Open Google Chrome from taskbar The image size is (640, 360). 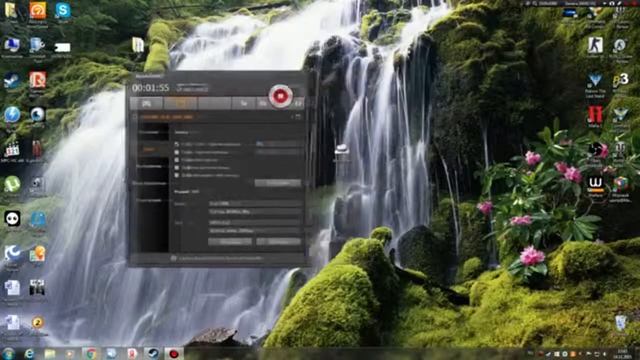point(91,354)
